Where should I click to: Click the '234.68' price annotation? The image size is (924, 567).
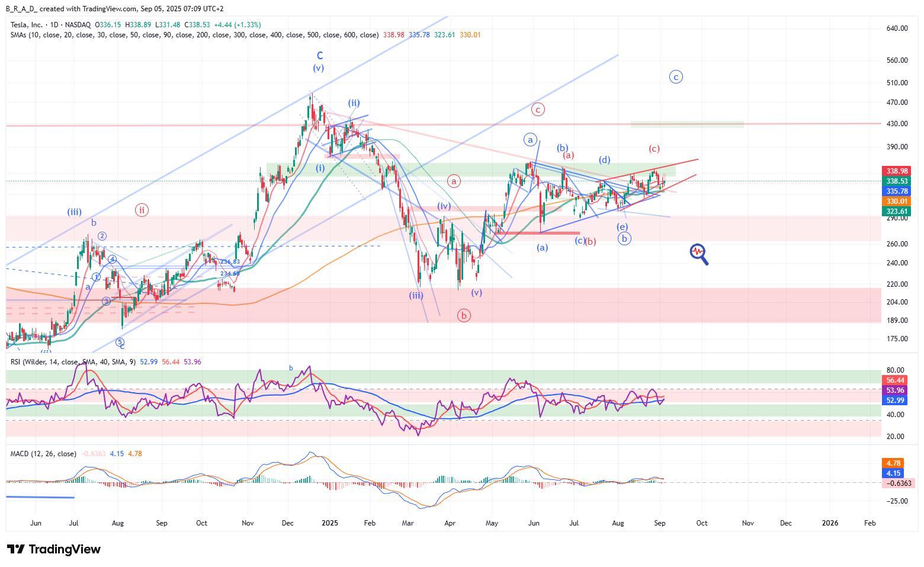[230, 274]
